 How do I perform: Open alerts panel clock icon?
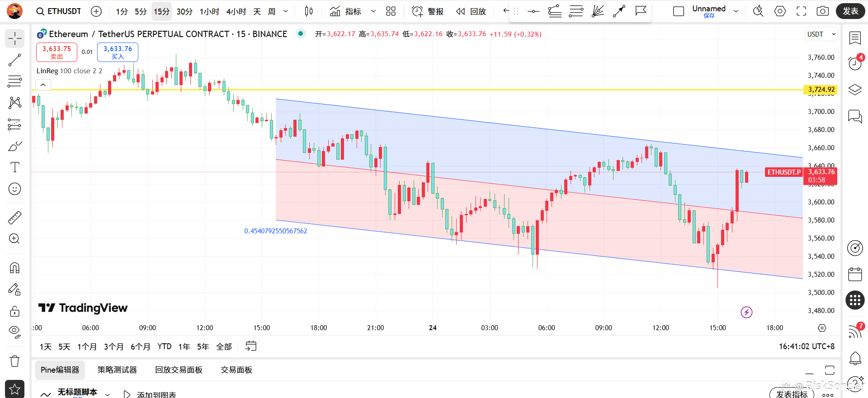point(855,64)
